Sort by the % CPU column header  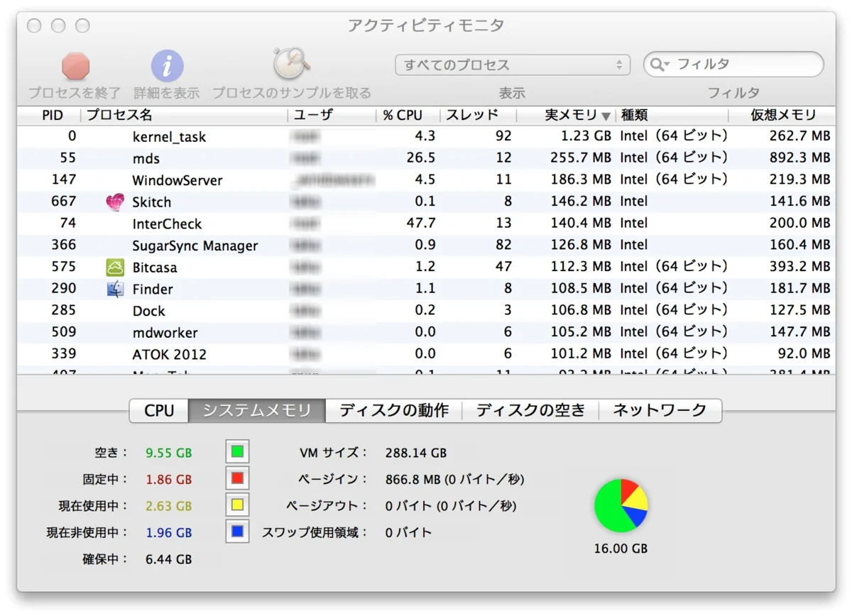click(408, 115)
